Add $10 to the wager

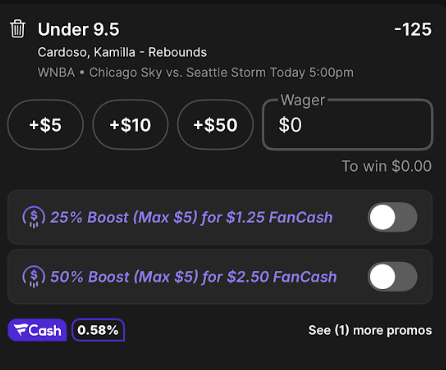click(x=130, y=125)
